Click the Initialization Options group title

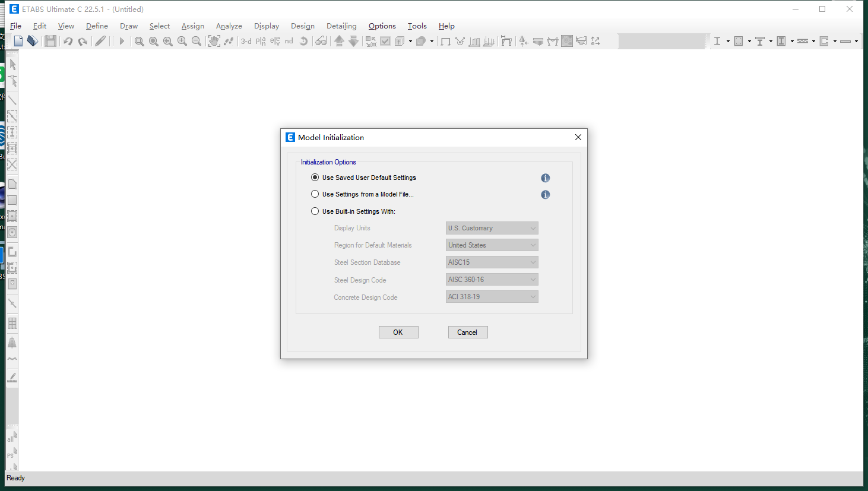[328, 162]
